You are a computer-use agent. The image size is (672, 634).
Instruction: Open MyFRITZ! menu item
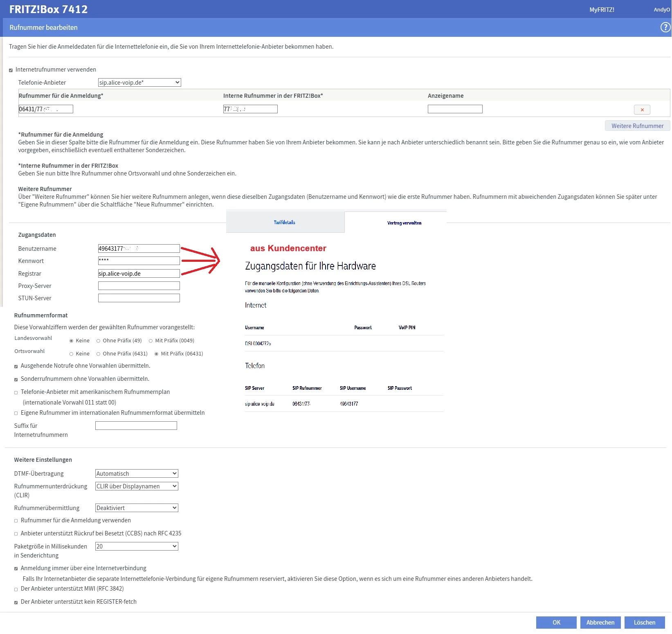[x=602, y=9]
